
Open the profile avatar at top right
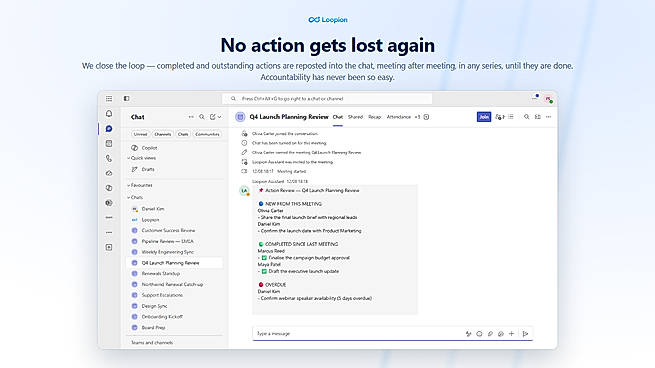548,99
